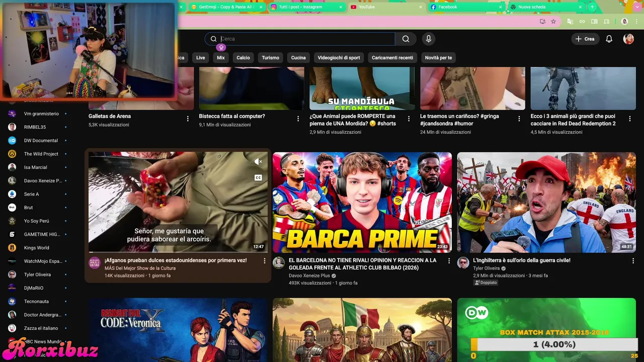Click video progress bar on Afganos preview
The height and width of the screenshot is (362, 644).
click(178, 252)
